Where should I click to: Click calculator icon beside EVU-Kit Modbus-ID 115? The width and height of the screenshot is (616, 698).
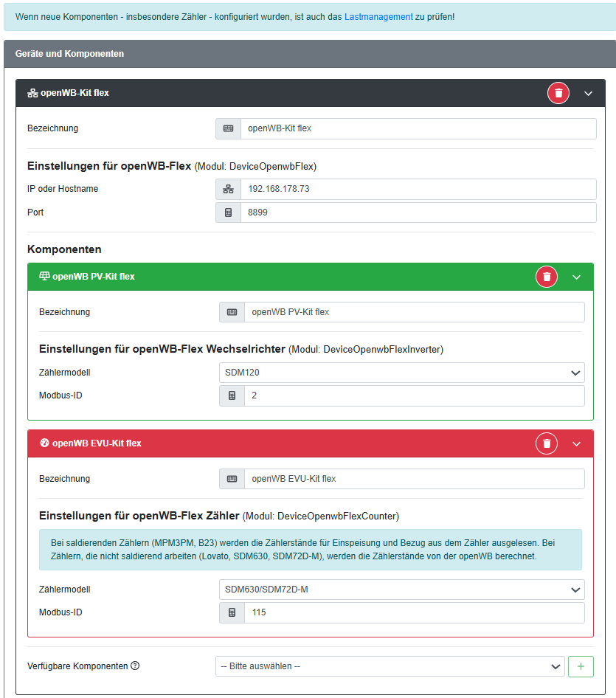[232, 612]
